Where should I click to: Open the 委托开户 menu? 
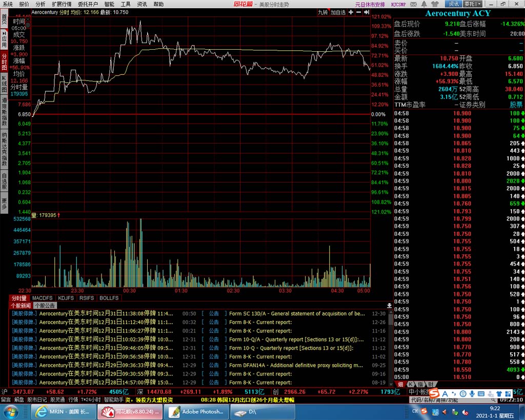[x=88, y=4]
